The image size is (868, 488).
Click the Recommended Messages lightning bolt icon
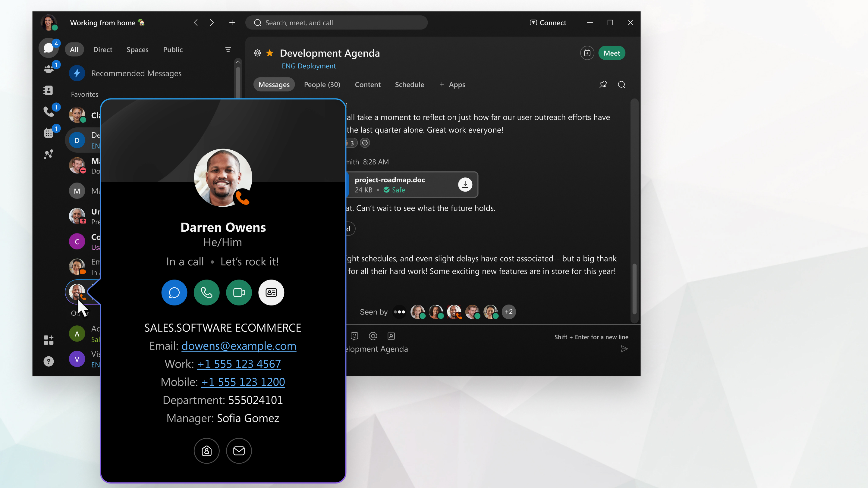point(76,73)
